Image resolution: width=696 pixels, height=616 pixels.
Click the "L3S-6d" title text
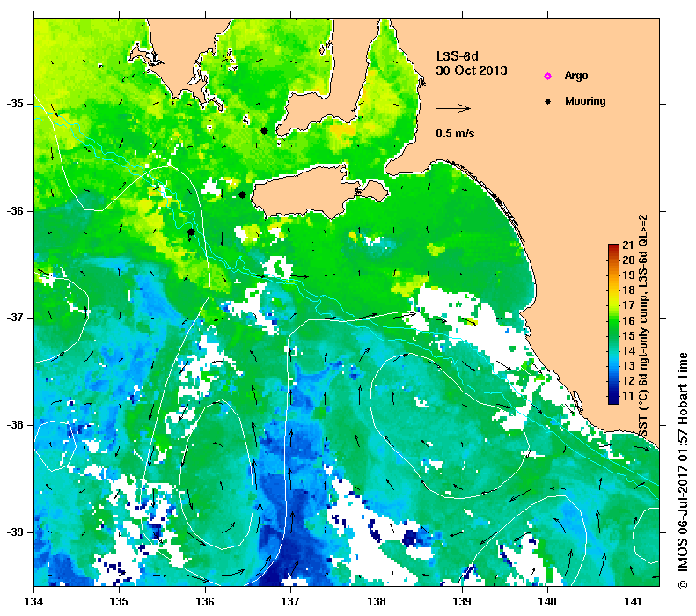(458, 56)
